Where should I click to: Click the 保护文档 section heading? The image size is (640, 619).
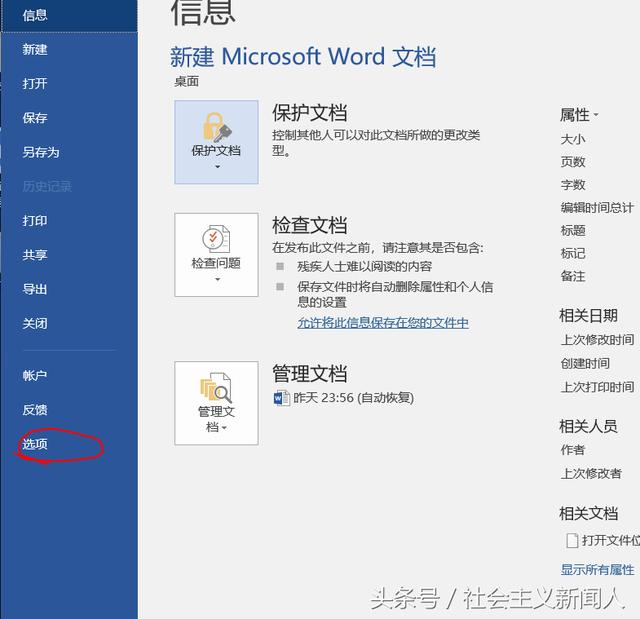pyautogui.click(x=310, y=113)
